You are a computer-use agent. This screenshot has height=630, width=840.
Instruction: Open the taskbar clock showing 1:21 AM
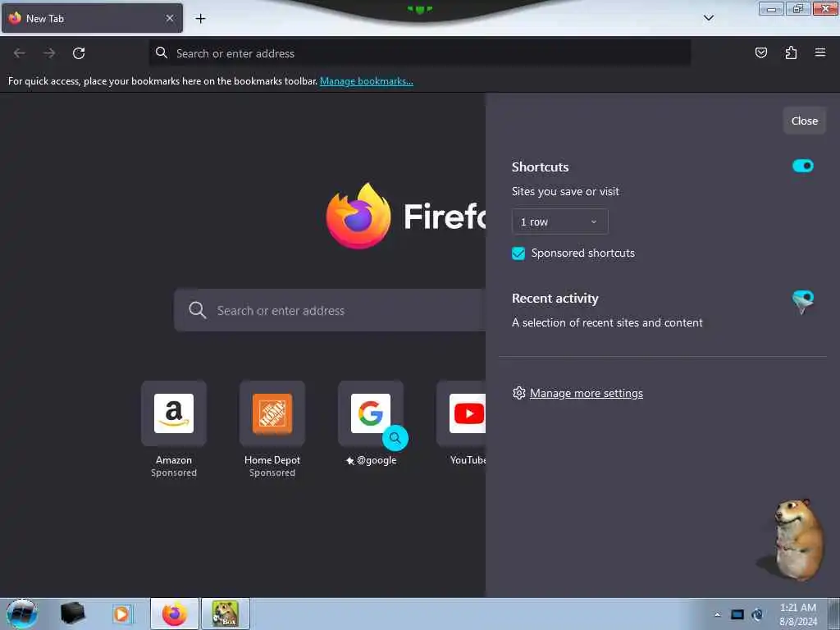798,614
